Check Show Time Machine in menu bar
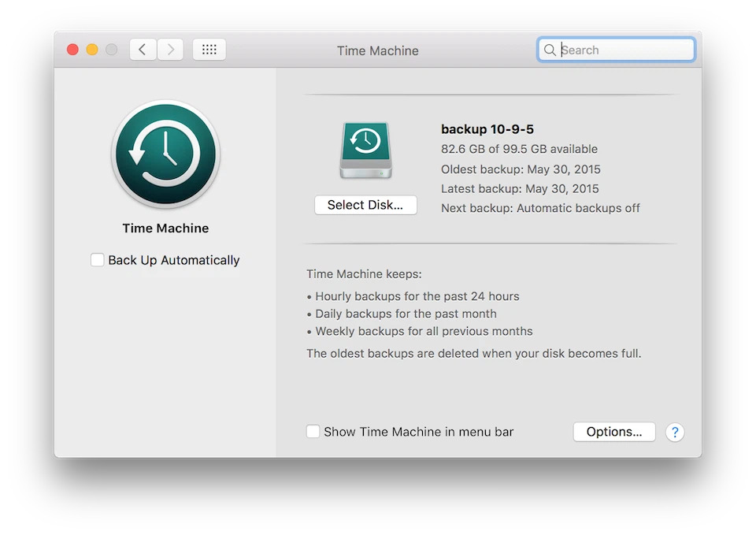 pyautogui.click(x=313, y=431)
